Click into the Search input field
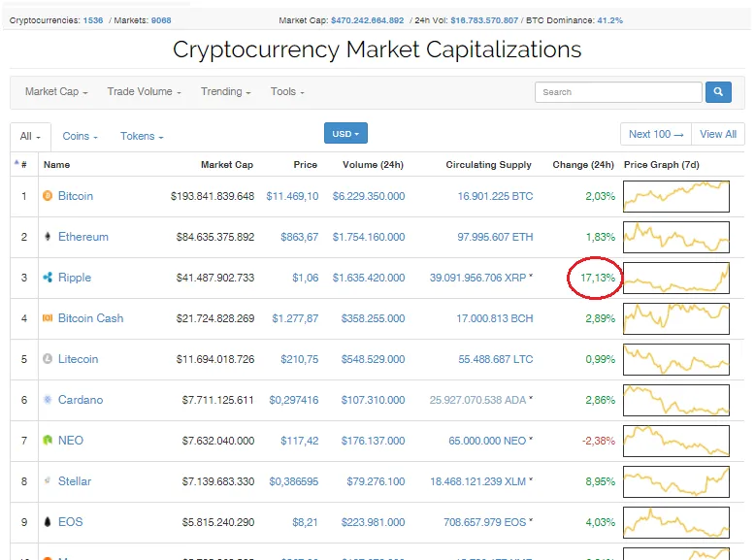Image resolution: width=755 pixels, height=560 pixels. (618, 92)
